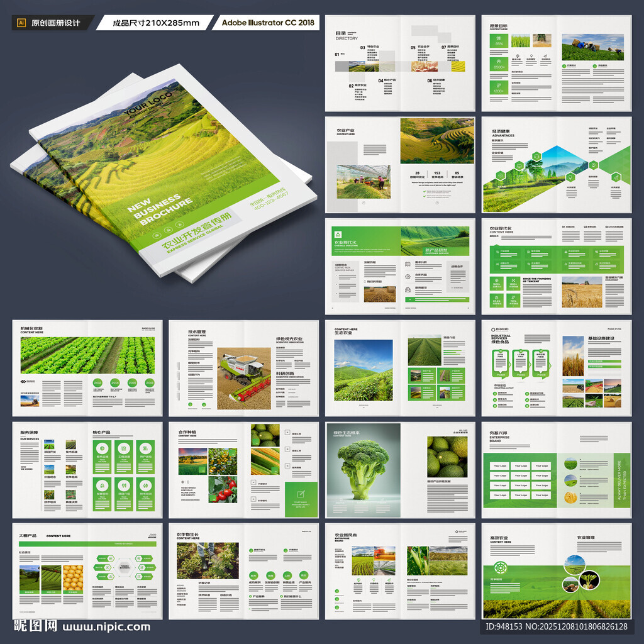
Task: Open the lettuce rows banner photo
Action: [x=87, y=355]
